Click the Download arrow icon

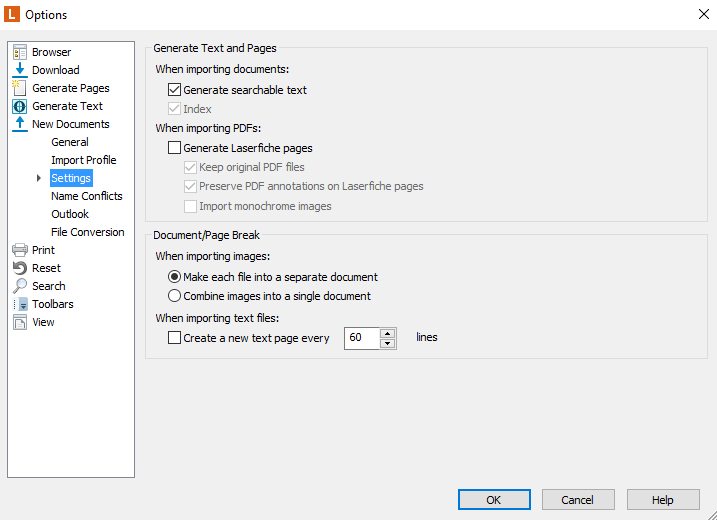20,70
